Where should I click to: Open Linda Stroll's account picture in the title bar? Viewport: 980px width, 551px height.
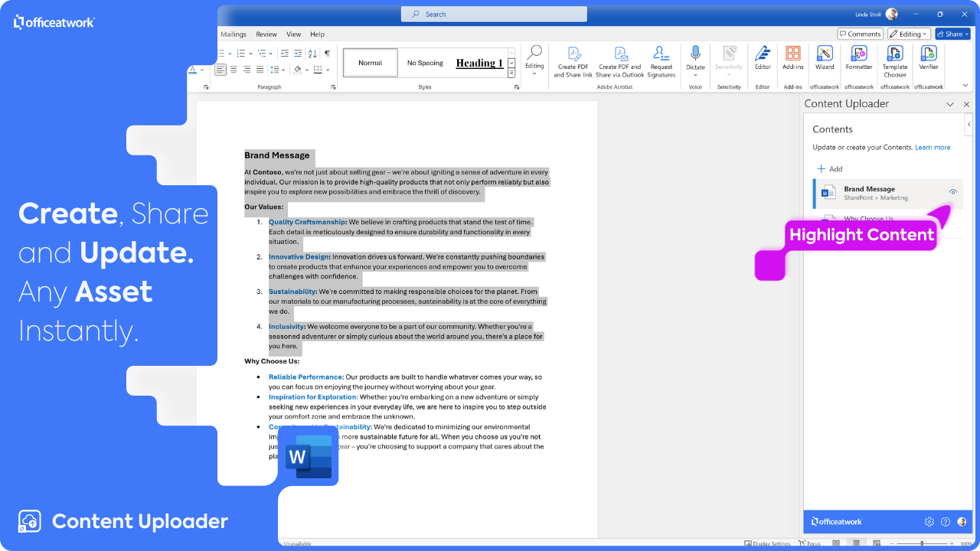click(891, 14)
